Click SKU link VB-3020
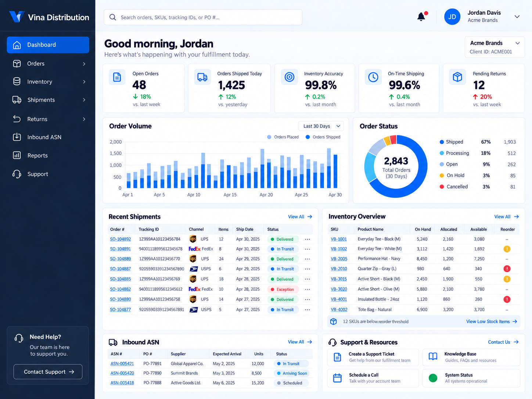 [x=339, y=290]
